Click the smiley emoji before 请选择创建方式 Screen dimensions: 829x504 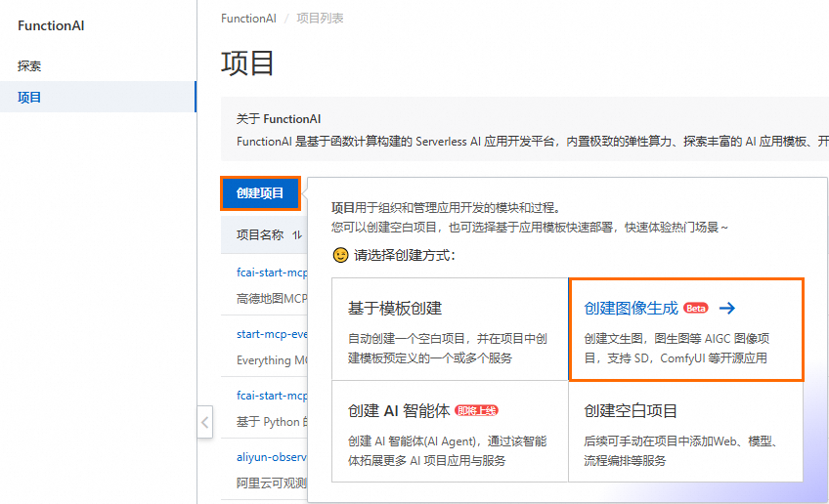click(340, 255)
